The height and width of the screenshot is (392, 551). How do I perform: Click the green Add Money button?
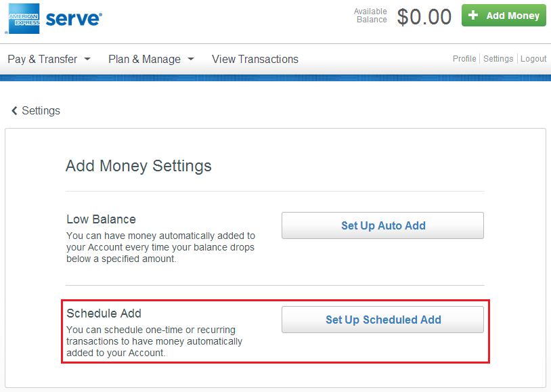point(504,15)
